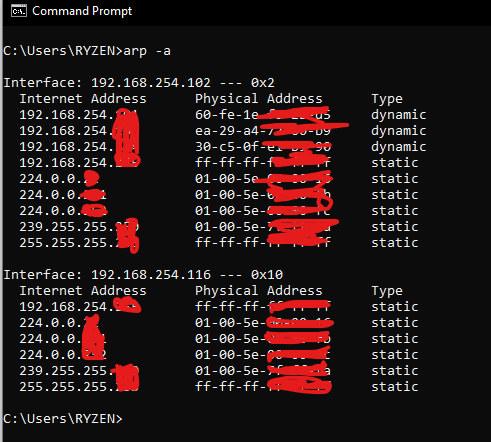
Task: Click the Interface 192.168.254.102 header line
Action: point(139,83)
